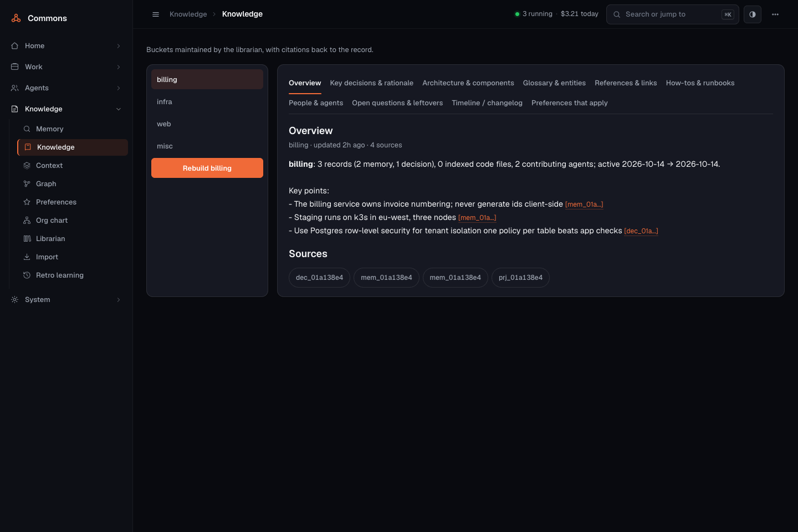Viewport: 798px width, 532px height.
Task: Click the dec_01a138e4 source chip
Action: (x=319, y=278)
